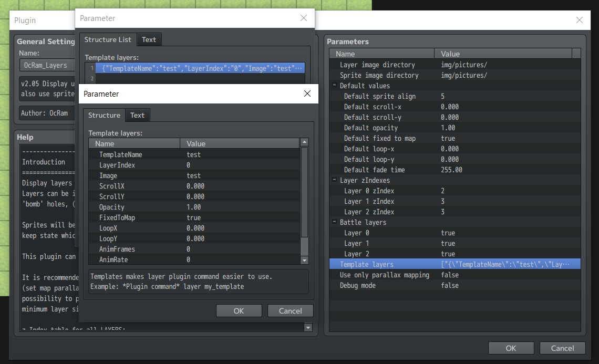The width and height of the screenshot is (599, 364).
Task: Select the LayerIndex row
Action: point(194,165)
